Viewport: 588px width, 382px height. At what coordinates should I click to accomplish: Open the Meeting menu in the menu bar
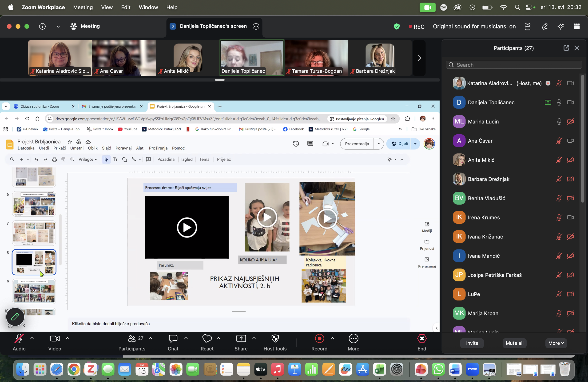tap(83, 8)
